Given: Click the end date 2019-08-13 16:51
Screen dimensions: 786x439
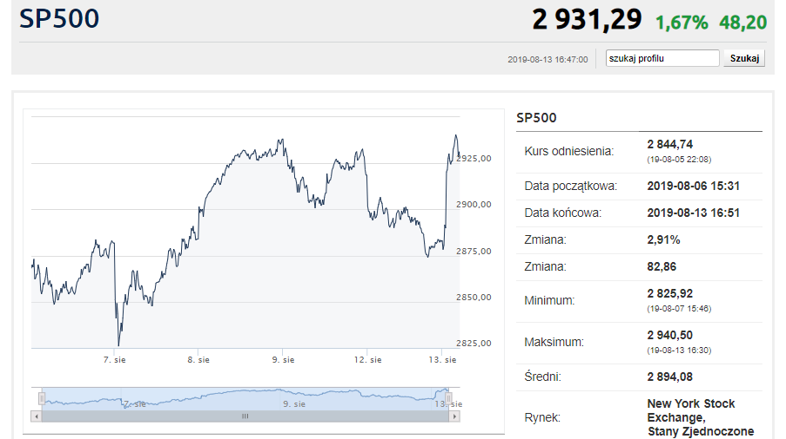Looking at the screenshot, I should click(x=693, y=213).
